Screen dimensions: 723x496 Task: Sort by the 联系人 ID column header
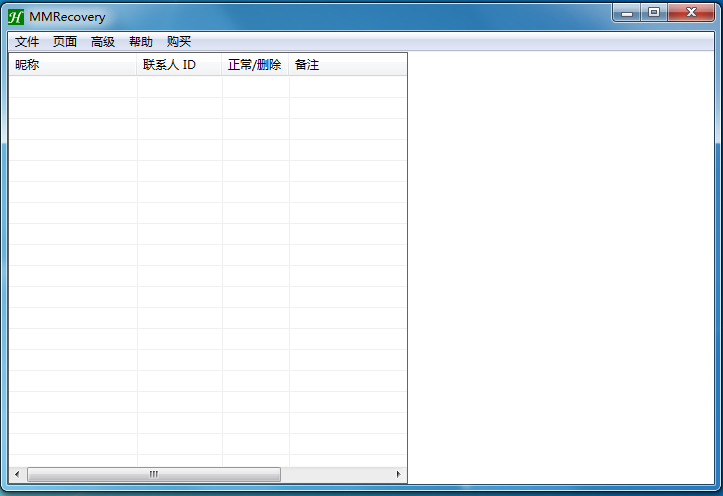click(179, 65)
